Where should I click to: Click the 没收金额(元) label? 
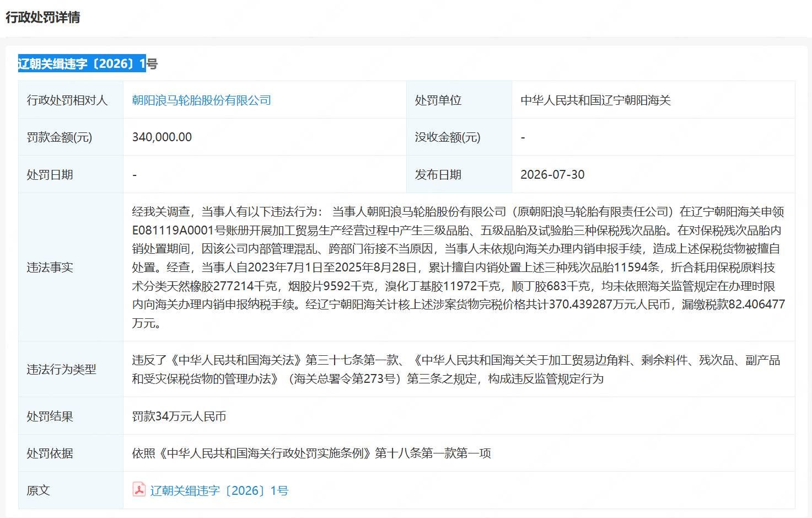pyautogui.click(x=448, y=137)
